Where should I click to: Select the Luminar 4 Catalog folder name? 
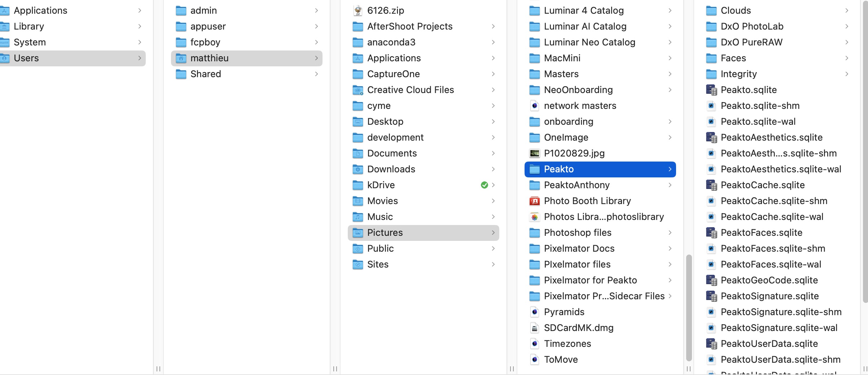point(584,10)
